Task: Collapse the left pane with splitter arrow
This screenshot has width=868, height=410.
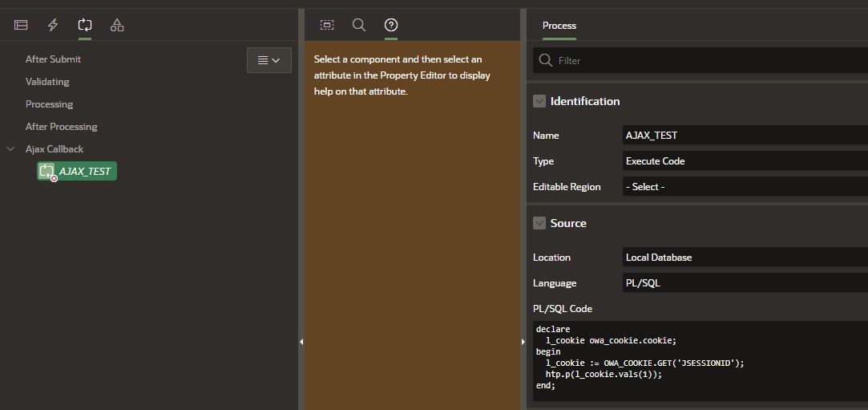Action: tap(301, 342)
